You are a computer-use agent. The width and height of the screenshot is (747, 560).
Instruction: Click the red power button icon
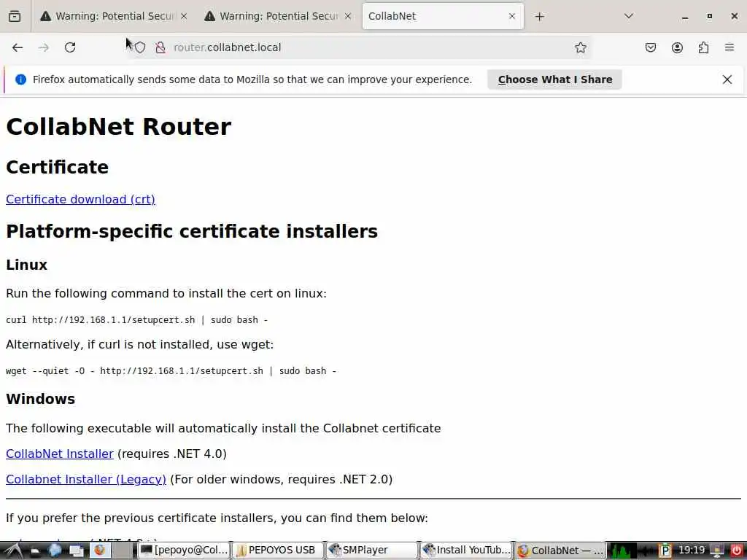pyautogui.click(x=736, y=551)
